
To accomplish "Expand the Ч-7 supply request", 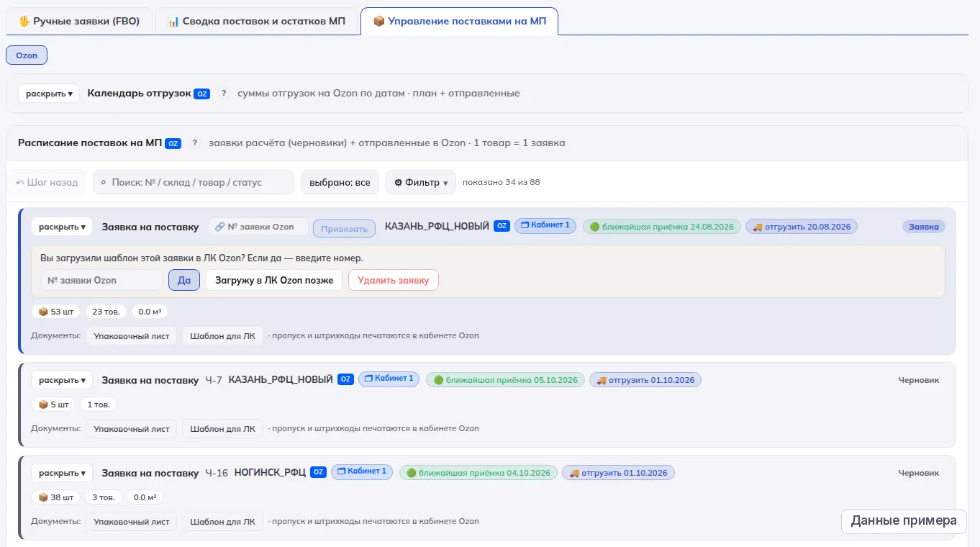I will 62,380.
